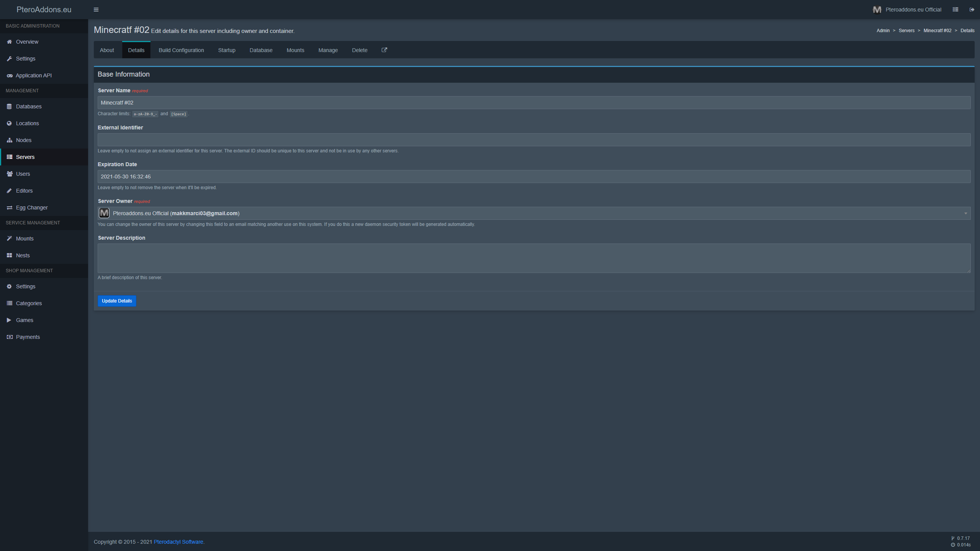
Task: Click Servers breadcrumb link
Action: (906, 31)
